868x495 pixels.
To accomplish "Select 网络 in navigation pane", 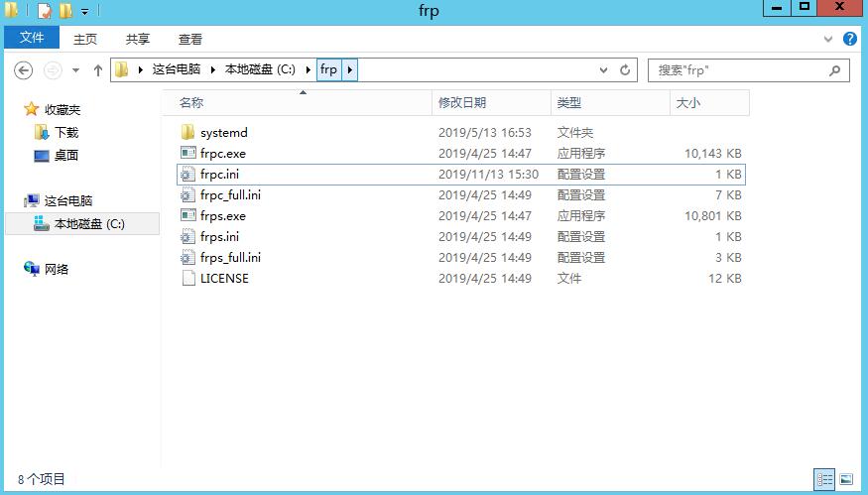I will tap(57, 269).
